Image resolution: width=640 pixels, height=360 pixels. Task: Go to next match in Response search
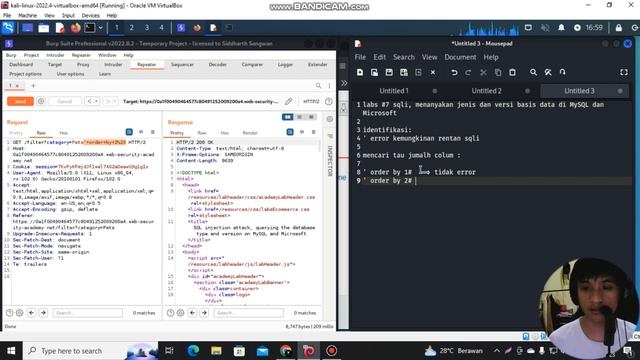204,313
